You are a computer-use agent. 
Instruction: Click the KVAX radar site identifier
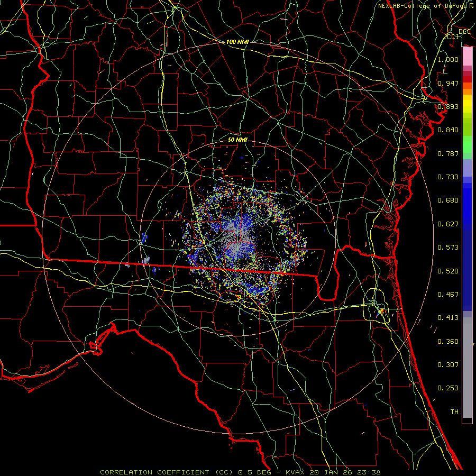point(296,472)
